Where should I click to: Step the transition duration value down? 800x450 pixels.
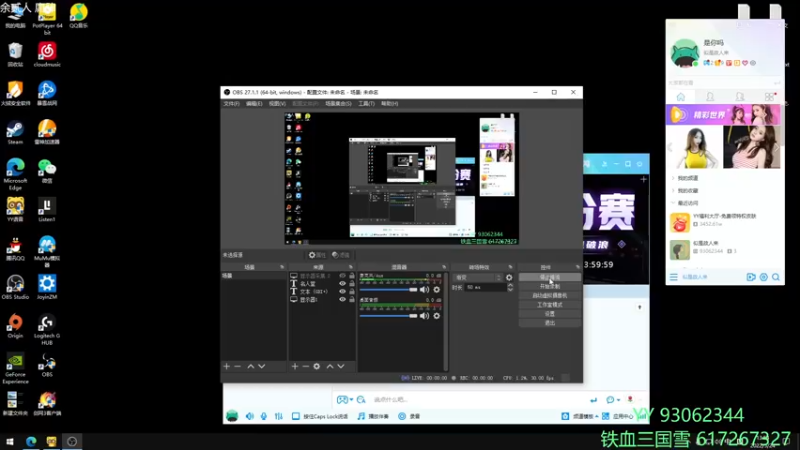pyautogui.click(x=510, y=290)
